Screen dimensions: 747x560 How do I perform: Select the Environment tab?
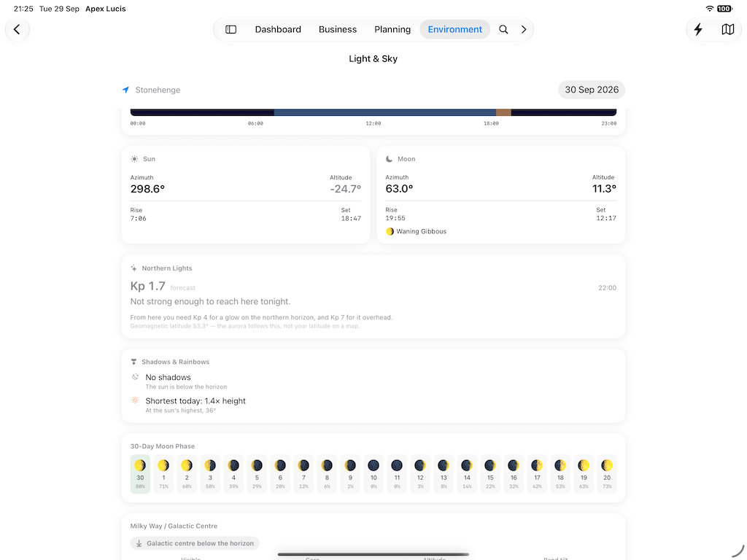(x=454, y=29)
